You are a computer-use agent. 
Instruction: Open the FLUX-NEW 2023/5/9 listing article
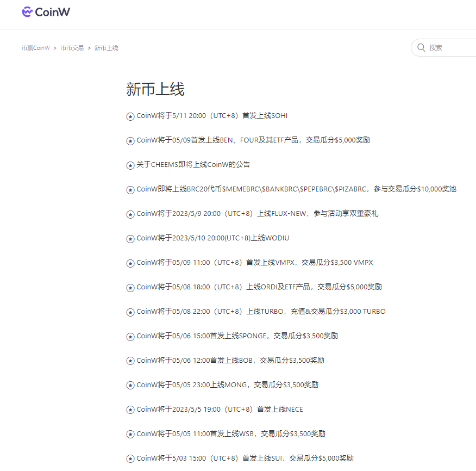point(257,214)
